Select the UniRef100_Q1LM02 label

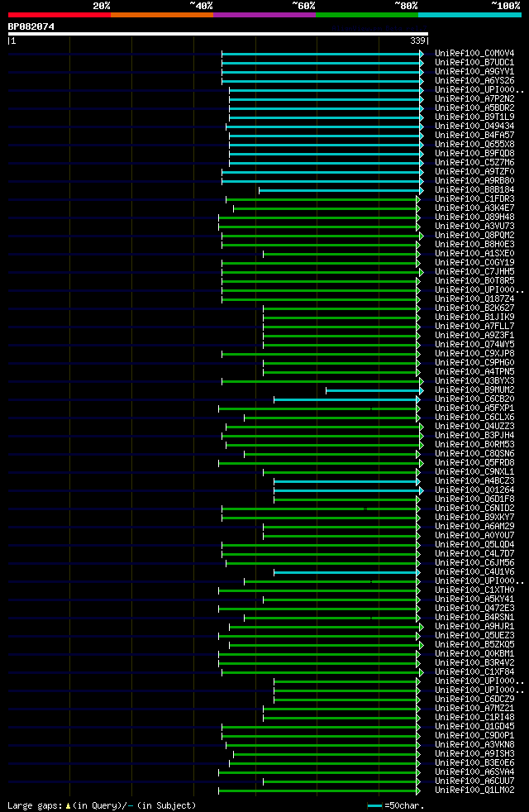click(474, 791)
